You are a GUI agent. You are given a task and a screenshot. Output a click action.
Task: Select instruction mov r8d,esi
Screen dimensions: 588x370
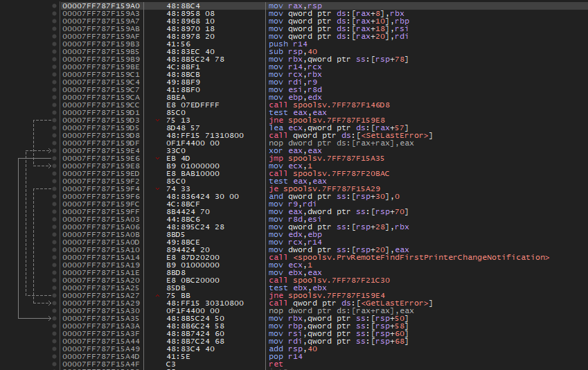pyautogui.click(x=295, y=220)
